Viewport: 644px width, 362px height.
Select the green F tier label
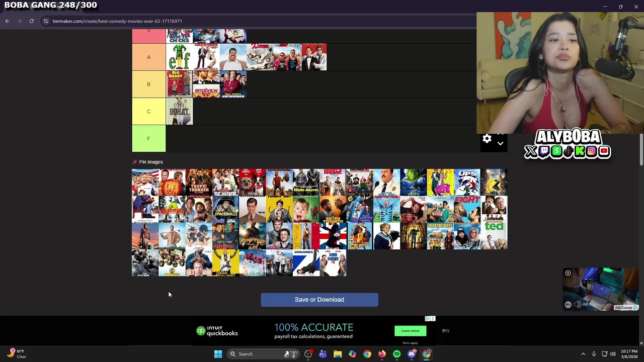coord(148,138)
